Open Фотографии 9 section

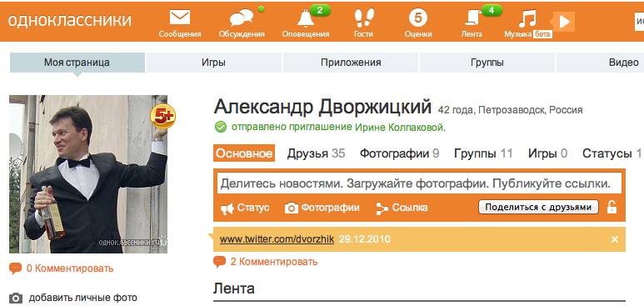point(399,153)
